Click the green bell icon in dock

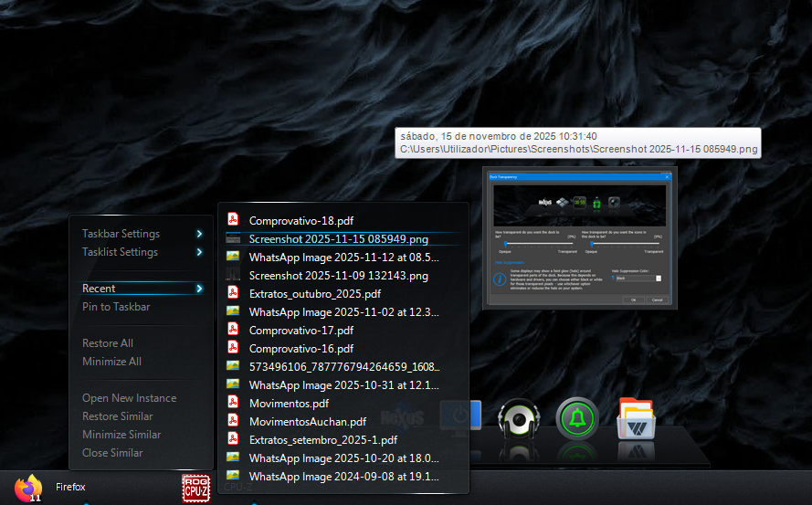tap(577, 419)
